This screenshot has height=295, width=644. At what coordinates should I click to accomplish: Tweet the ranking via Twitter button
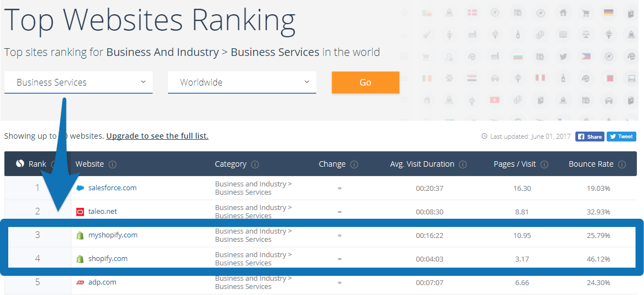pyautogui.click(x=621, y=137)
